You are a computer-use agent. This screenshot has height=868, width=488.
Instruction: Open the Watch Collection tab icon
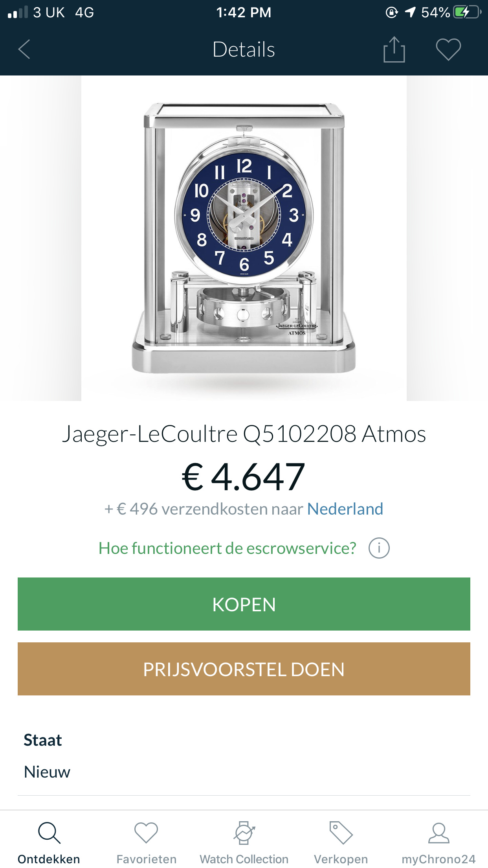click(x=244, y=833)
